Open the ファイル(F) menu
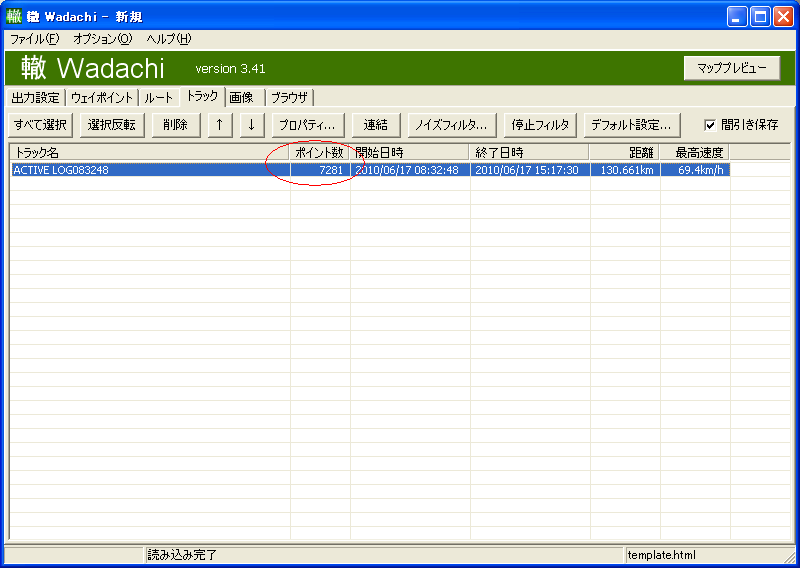800x568 pixels. [x=35, y=39]
